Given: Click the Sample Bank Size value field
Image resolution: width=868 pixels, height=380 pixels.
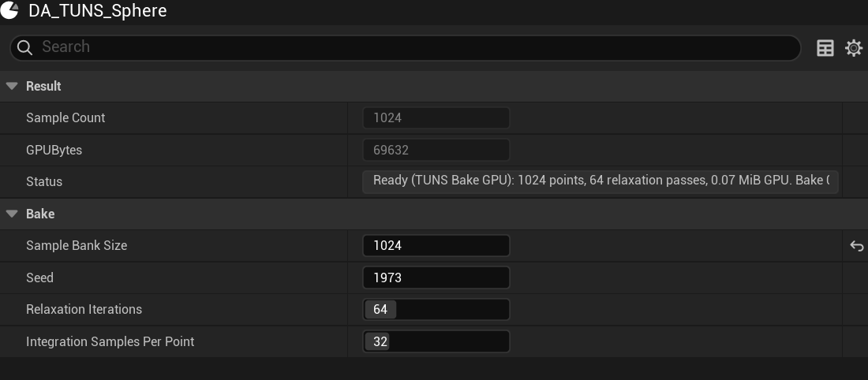Looking at the screenshot, I should (x=436, y=246).
